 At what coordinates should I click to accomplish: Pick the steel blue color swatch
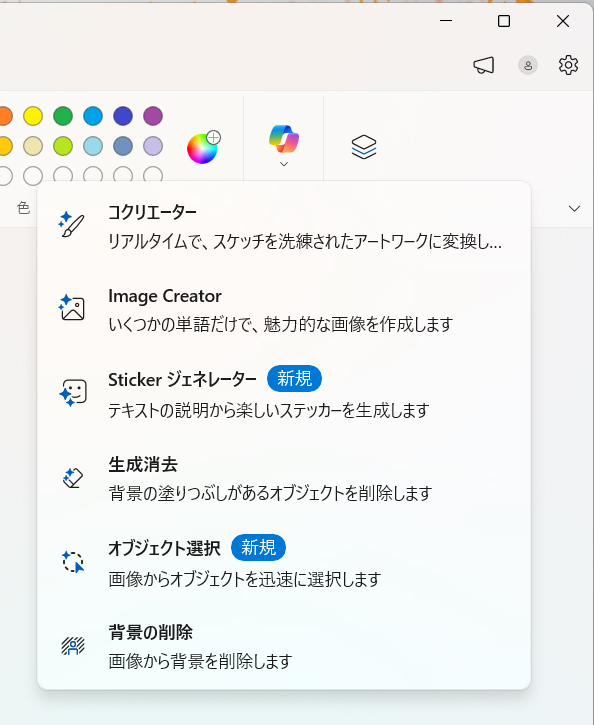coord(123,146)
